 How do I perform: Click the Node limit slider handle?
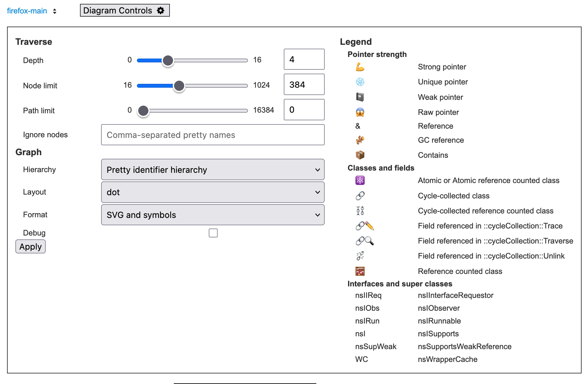179,86
